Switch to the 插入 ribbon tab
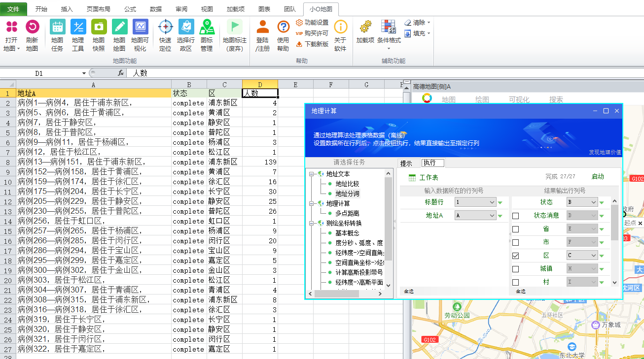The image size is (644, 359). [x=67, y=9]
